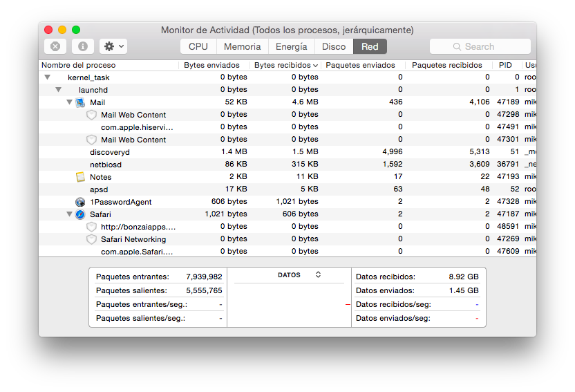
Task: Sort by Nombre del proceso column
Action: pyautogui.click(x=109, y=65)
